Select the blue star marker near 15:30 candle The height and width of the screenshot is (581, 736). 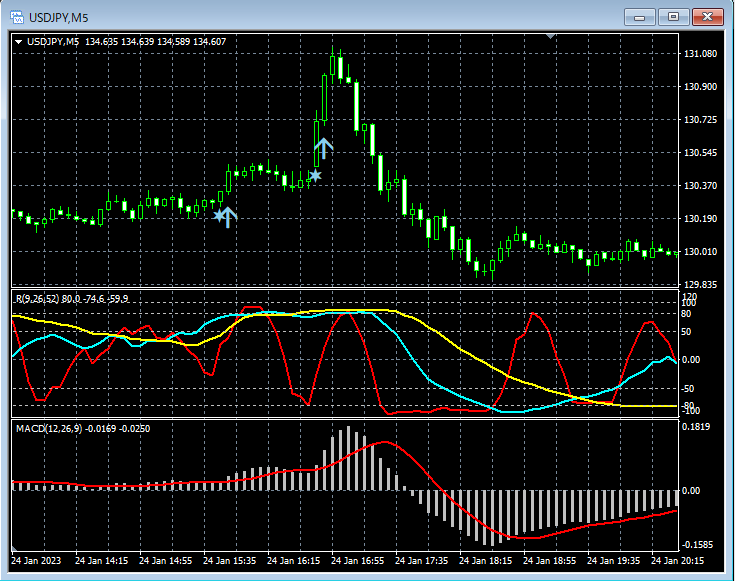tap(219, 215)
